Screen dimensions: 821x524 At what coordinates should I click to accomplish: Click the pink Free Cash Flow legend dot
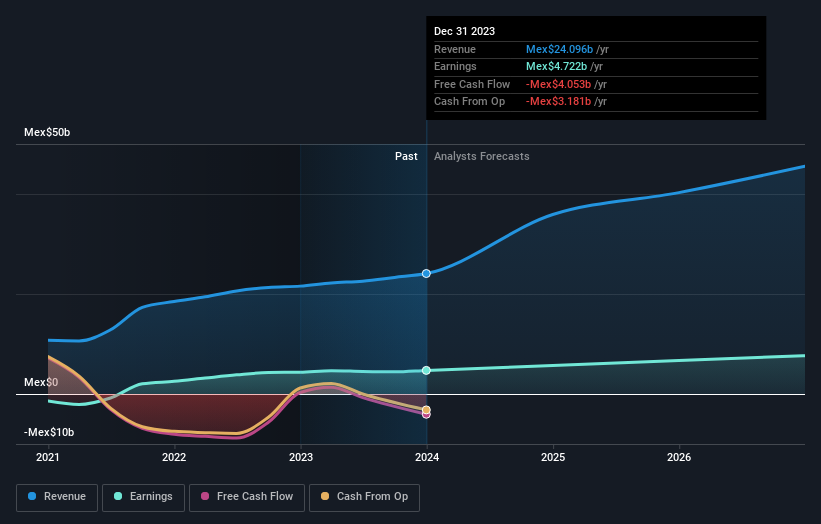point(205,496)
